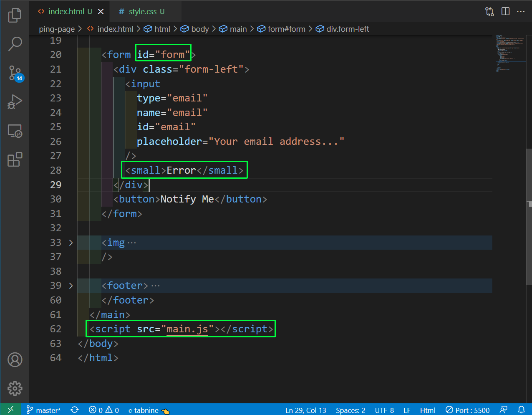Click the closing </html> tag
This screenshot has height=415, width=532.
(x=98, y=358)
